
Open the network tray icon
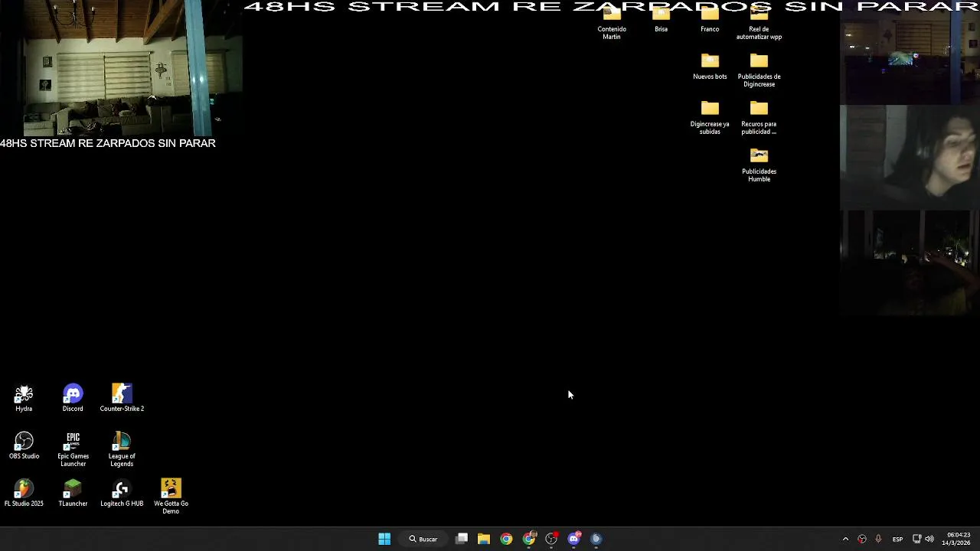coord(917,539)
